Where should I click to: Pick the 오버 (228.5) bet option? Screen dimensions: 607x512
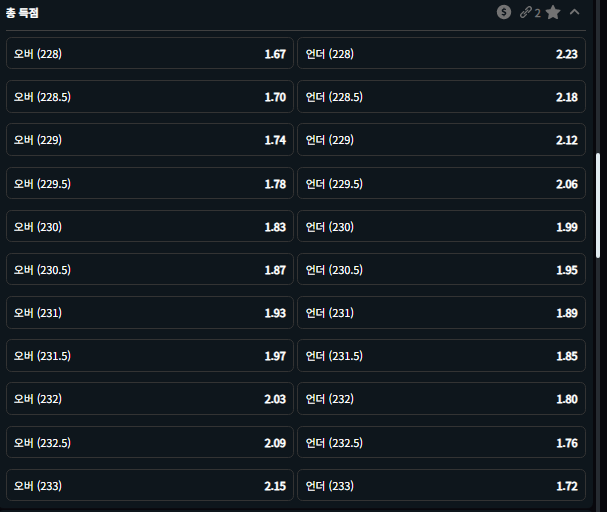coord(150,97)
